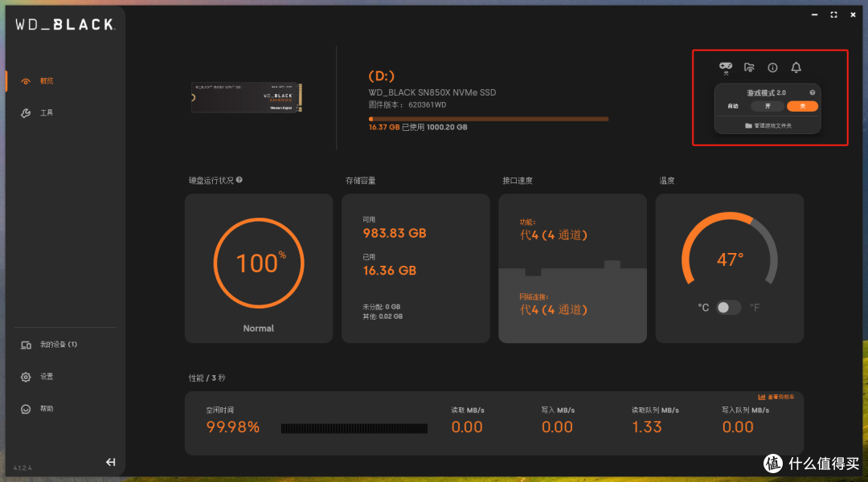868x482 pixels.
Task: Click the 983.83 GB available value
Action: pos(395,233)
